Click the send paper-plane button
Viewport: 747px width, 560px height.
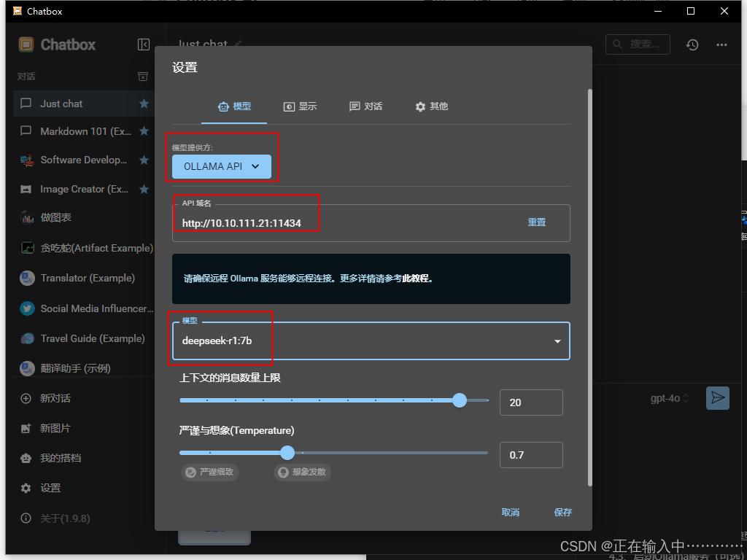(x=718, y=397)
